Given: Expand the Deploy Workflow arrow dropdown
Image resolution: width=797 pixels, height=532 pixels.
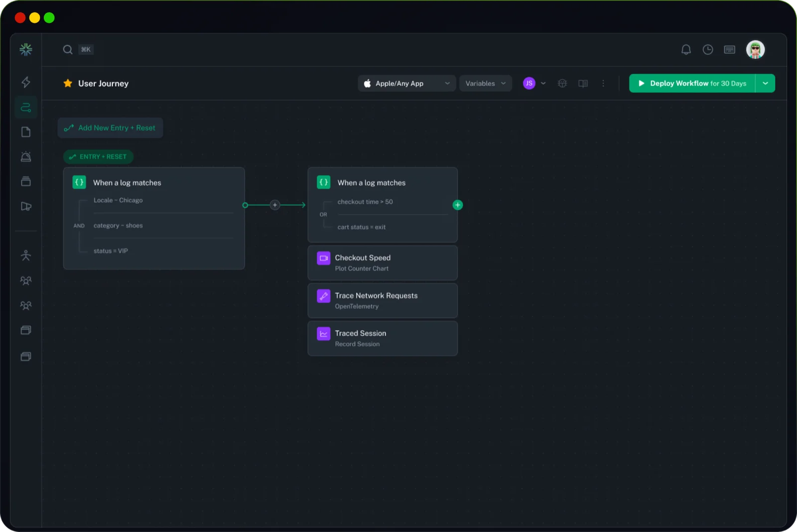Looking at the screenshot, I should click(x=765, y=84).
